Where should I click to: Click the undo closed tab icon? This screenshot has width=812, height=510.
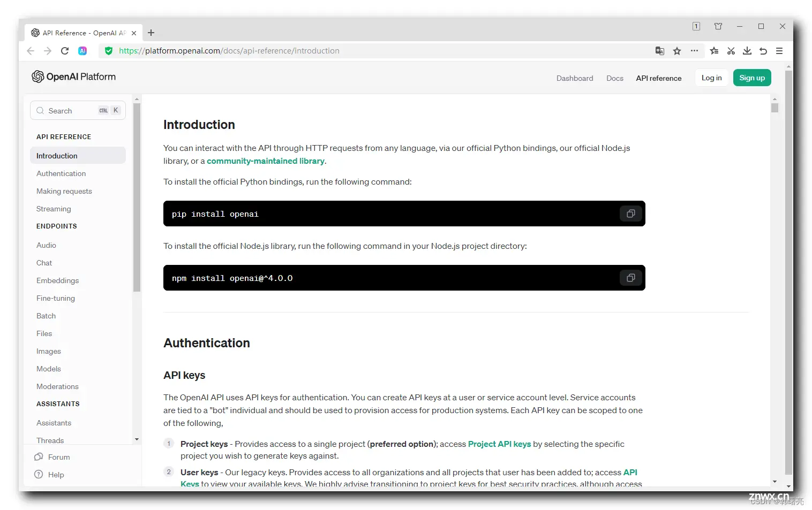763,51
